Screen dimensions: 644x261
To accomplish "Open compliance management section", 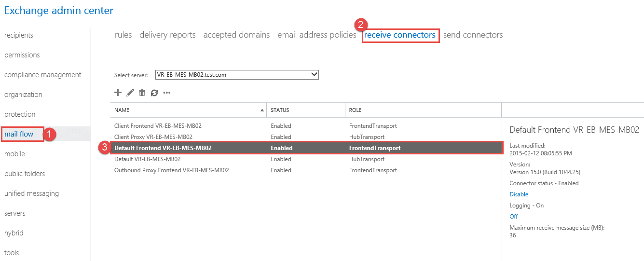I will [x=43, y=75].
